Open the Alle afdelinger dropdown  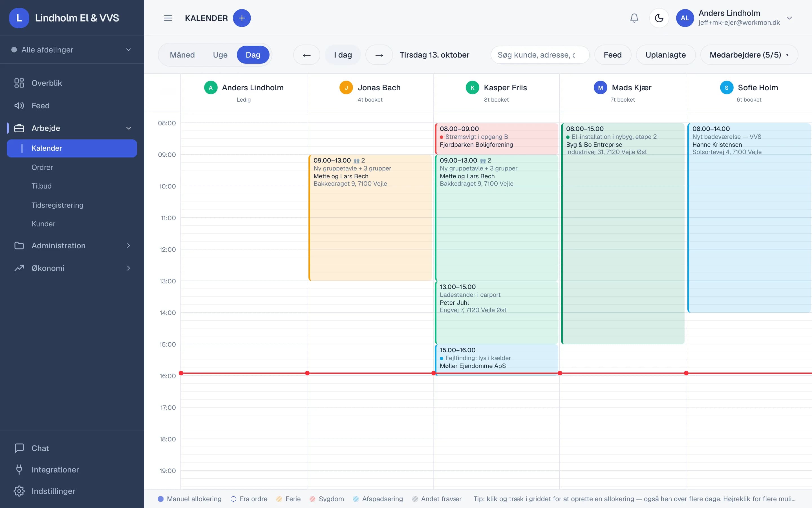pos(72,50)
